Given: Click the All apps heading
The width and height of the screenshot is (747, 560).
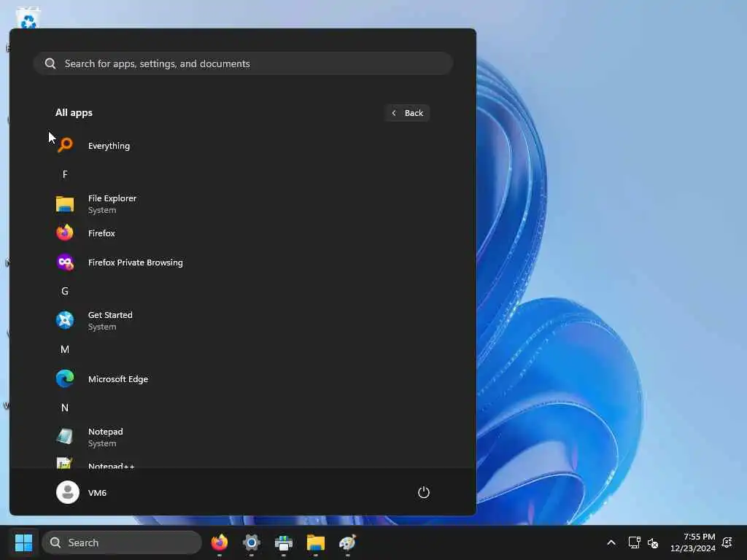Looking at the screenshot, I should [74, 113].
